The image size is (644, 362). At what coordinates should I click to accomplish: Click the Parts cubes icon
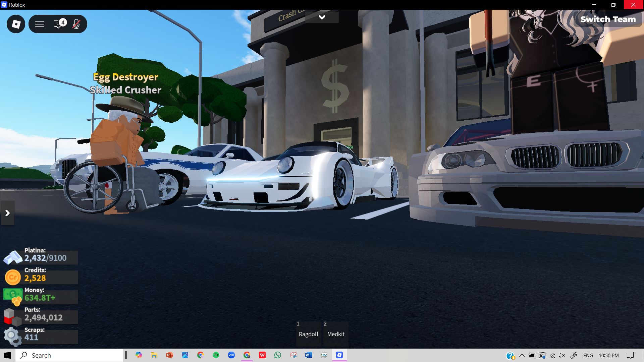12,317
